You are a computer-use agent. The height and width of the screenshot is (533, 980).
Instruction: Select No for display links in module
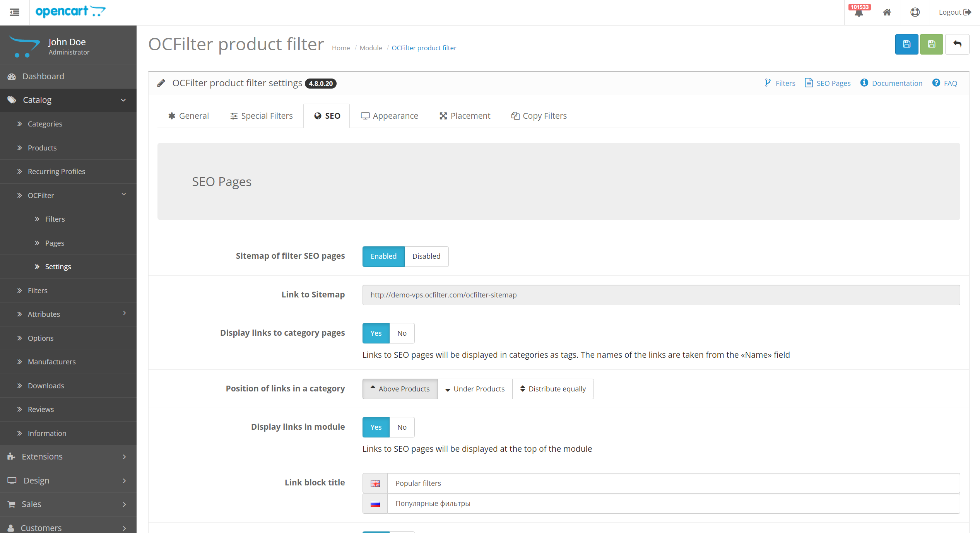402,427
